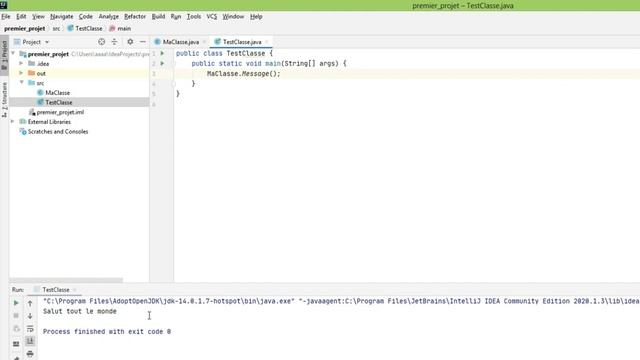The image size is (640, 360).
Task: Collapse the src folder
Action: (21, 82)
